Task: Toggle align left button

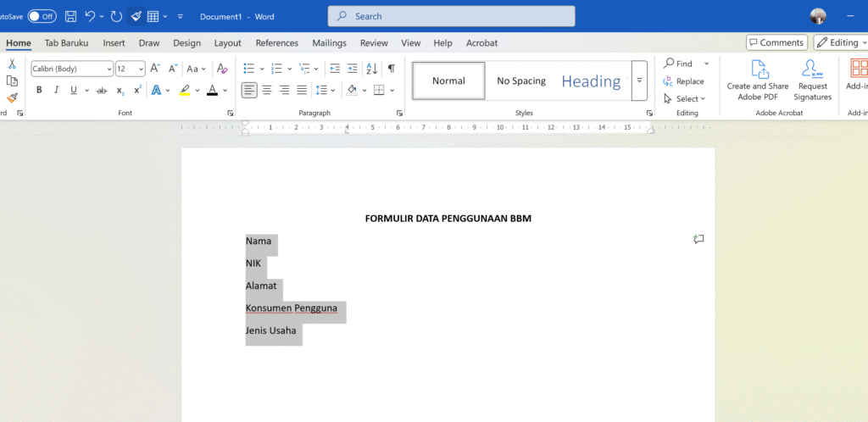Action: [250, 90]
